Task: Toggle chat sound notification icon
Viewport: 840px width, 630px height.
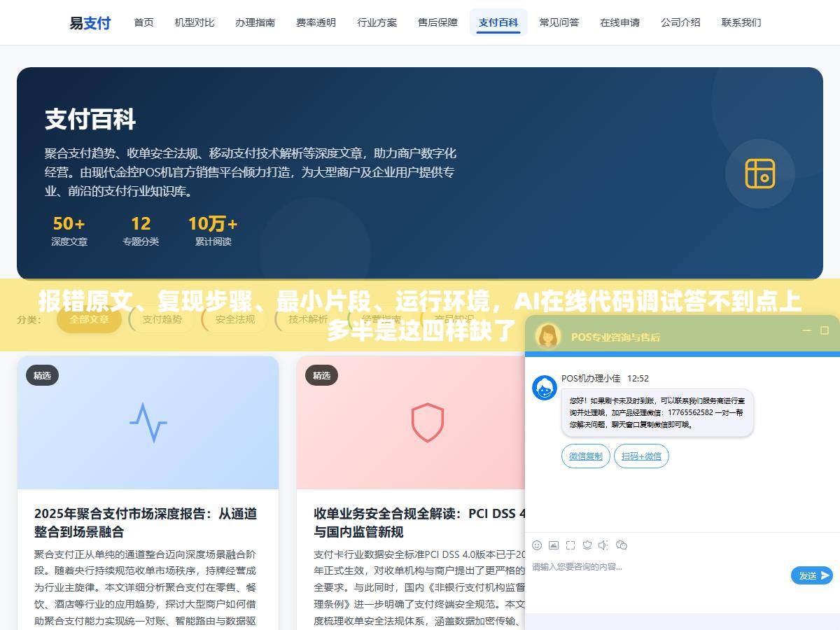Action: point(604,545)
